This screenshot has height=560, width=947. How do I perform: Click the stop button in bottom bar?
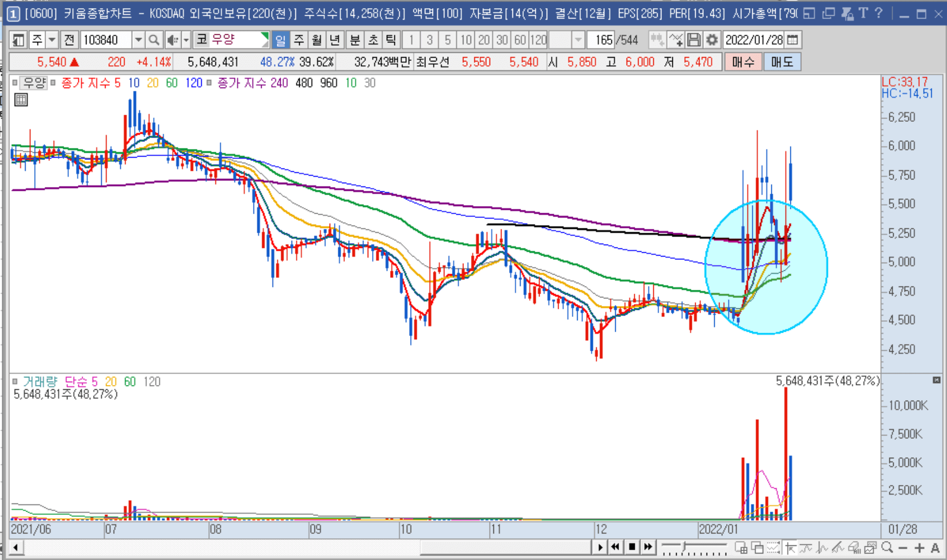coord(632,547)
